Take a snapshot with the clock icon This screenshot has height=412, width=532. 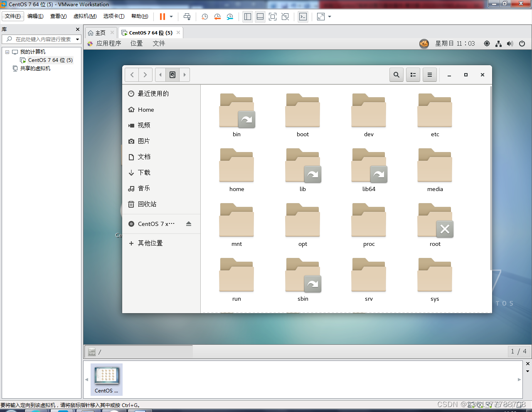[x=205, y=17]
